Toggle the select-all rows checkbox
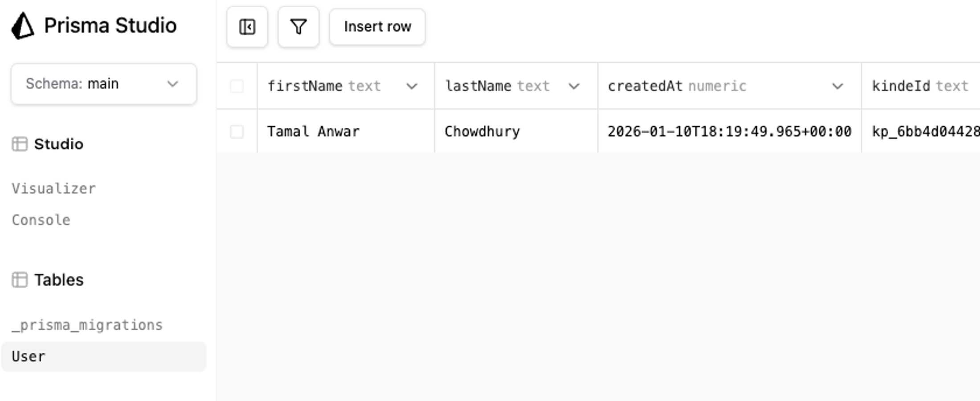Viewport: 980px width, 401px height. (x=237, y=86)
